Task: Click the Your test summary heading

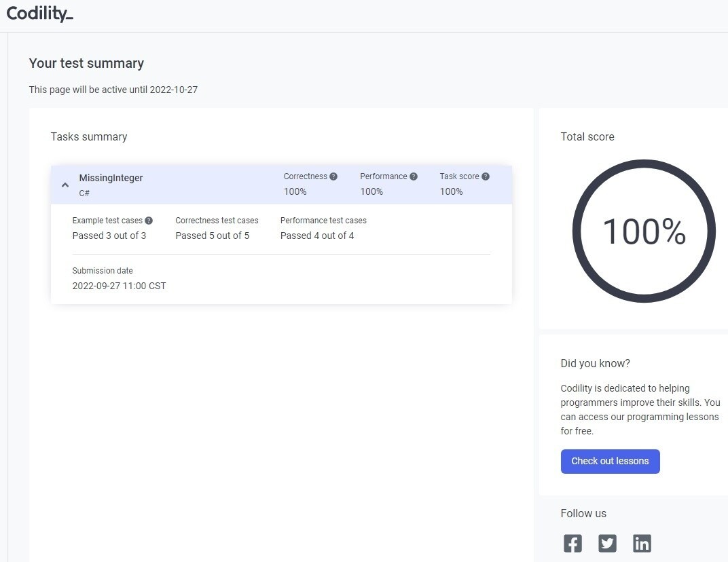Action: pyautogui.click(x=86, y=63)
